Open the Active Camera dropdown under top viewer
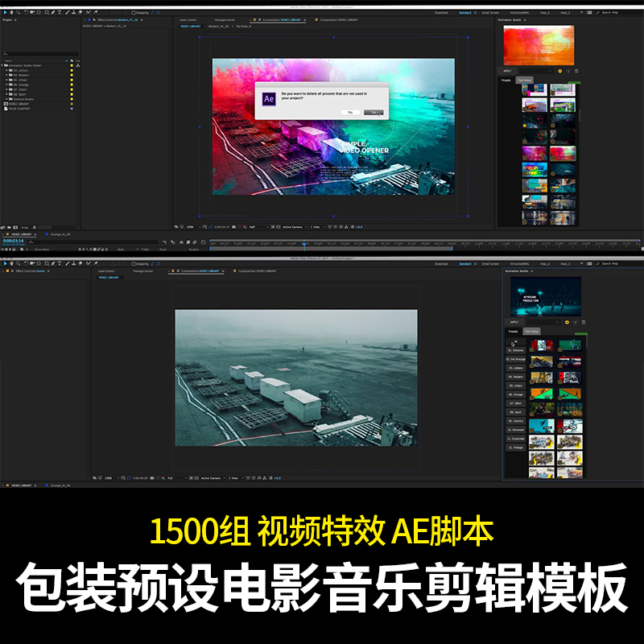 click(x=294, y=227)
